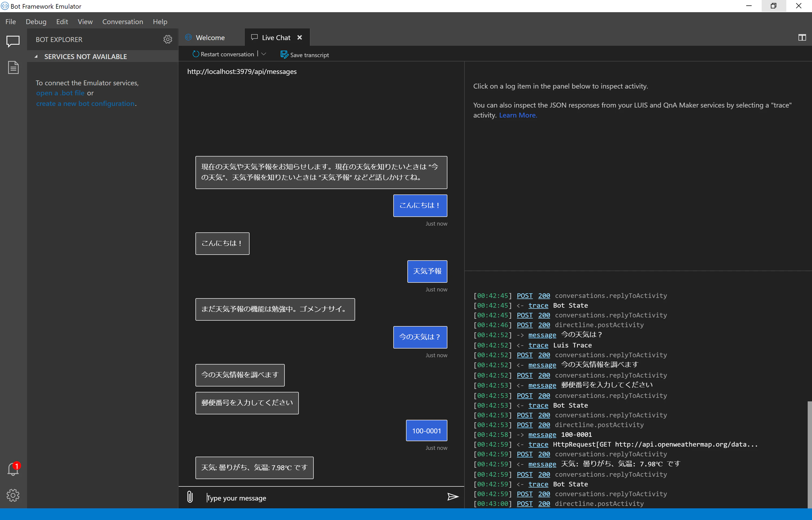Open the Debug menu
Image resolution: width=812 pixels, height=520 pixels.
36,22
